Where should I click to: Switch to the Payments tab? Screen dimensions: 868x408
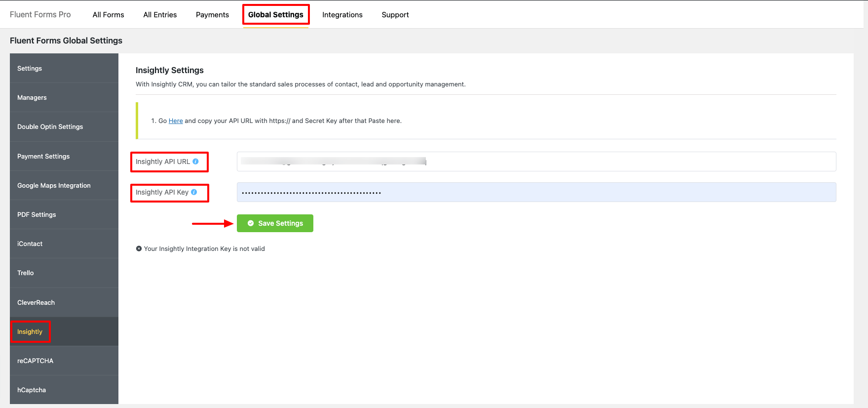(212, 15)
